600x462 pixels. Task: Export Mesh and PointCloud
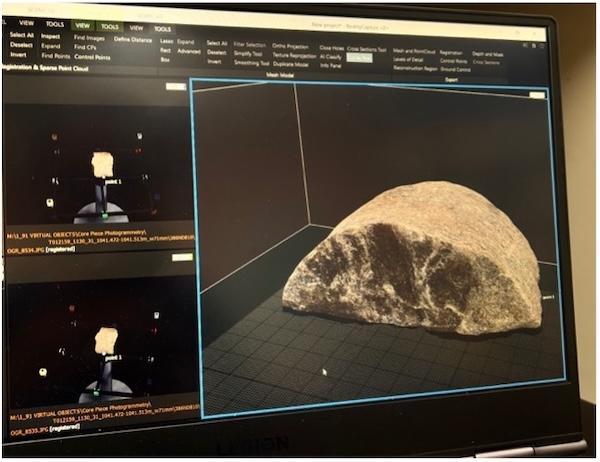pos(414,51)
